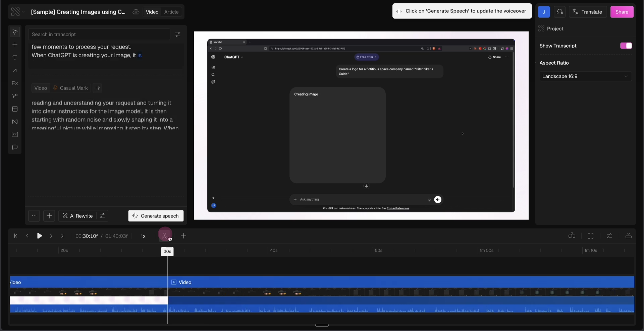The width and height of the screenshot is (644, 331).
Task: Click the 'Click on Generate Speech' notification
Action: click(x=462, y=11)
